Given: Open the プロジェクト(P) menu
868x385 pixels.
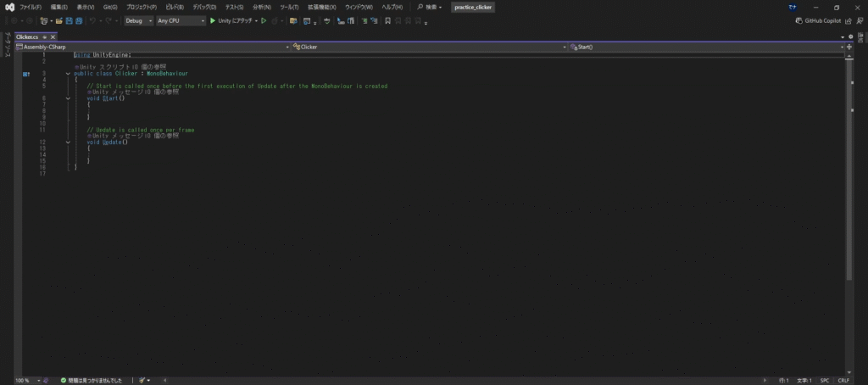Looking at the screenshot, I should pos(142,7).
